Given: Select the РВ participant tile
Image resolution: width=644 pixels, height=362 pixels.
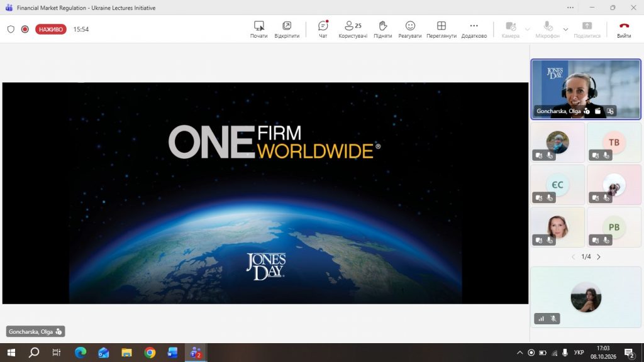Looking at the screenshot, I should [614, 227].
